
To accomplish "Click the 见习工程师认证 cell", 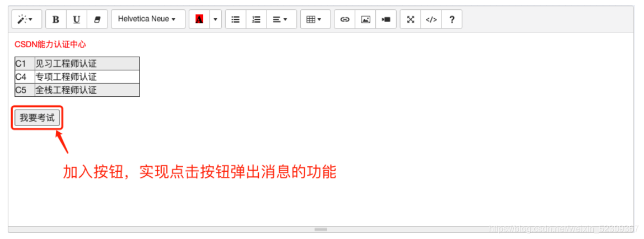I will pyautogui.click(x=88, y=63).
